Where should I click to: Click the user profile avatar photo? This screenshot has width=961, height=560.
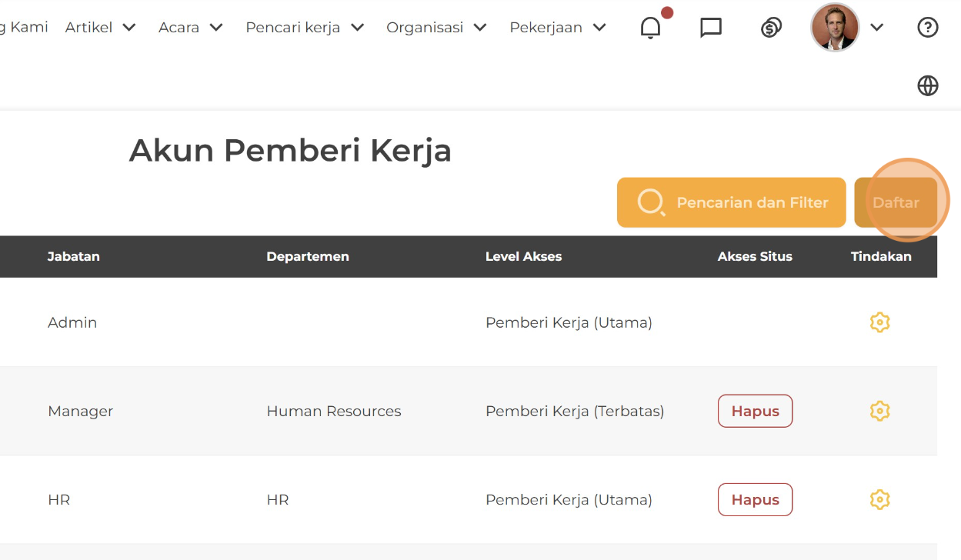tap(835, 28)
